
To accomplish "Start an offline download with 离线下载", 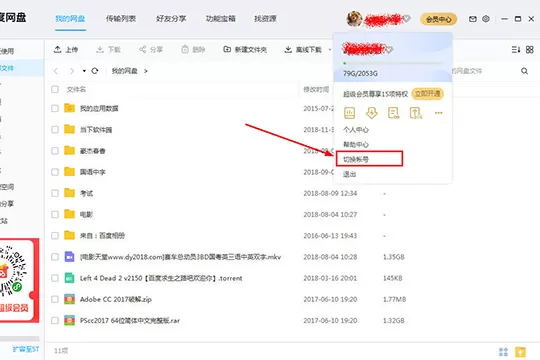I will [303, 50].
